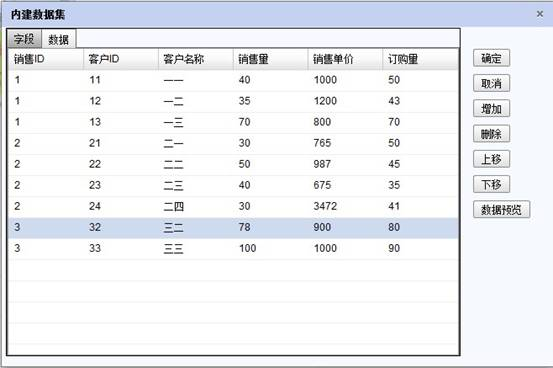Click customer name cell 二二
553x368 pixels.
point(196,164)
